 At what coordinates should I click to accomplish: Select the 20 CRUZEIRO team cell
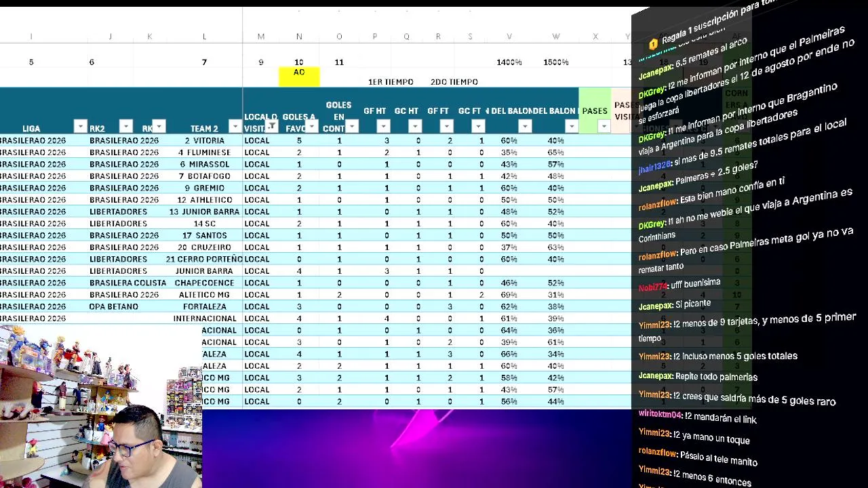click(204, 247)
